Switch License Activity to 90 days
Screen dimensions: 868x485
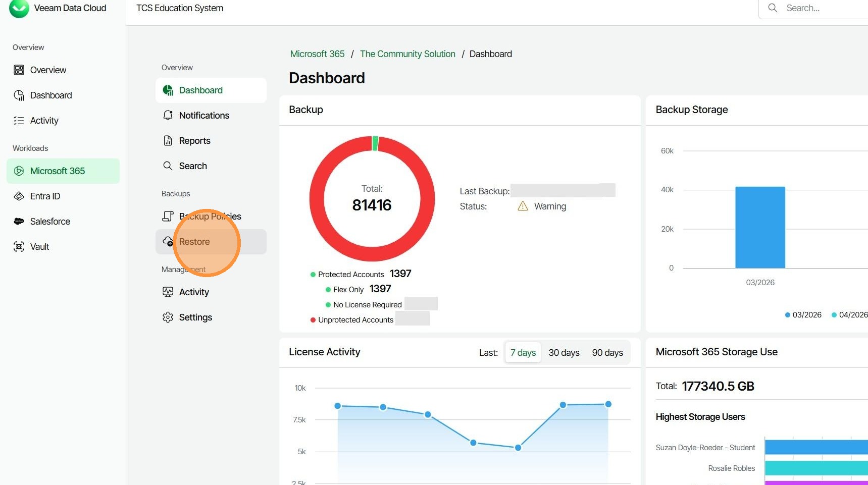pos(607,353)
